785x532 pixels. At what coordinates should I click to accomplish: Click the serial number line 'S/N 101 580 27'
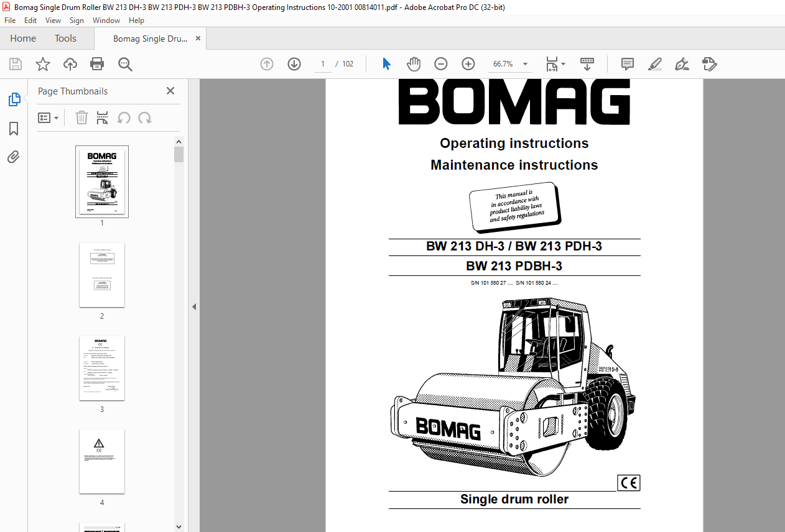coord(492,283)
